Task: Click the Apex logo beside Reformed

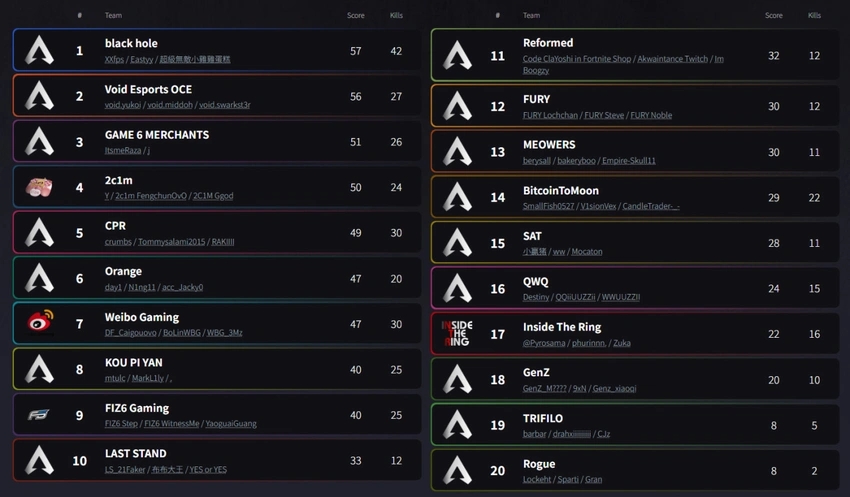Action: 458,55
